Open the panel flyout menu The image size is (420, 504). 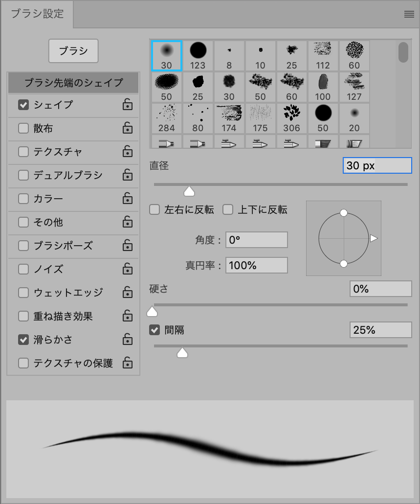point(409,15)
